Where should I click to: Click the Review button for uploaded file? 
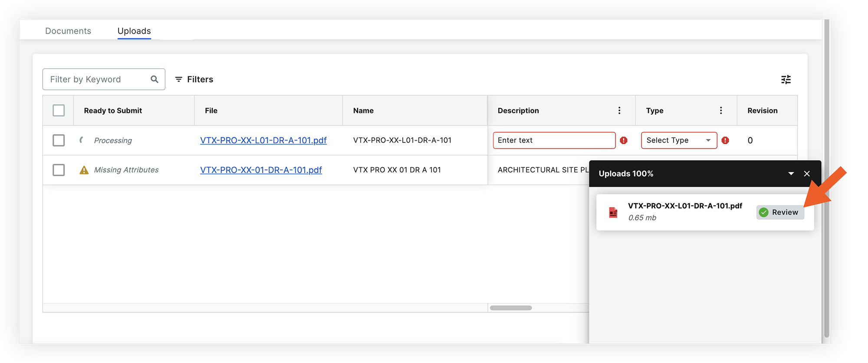[780, 212]
